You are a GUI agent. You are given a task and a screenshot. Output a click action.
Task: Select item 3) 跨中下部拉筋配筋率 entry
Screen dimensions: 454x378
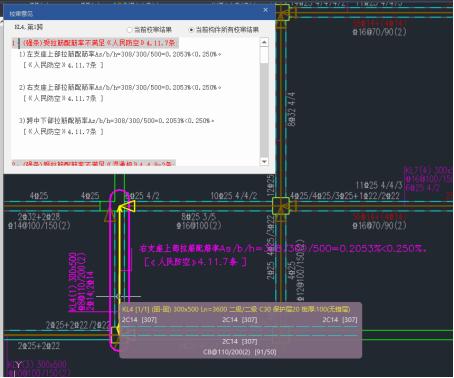point(117,120)
